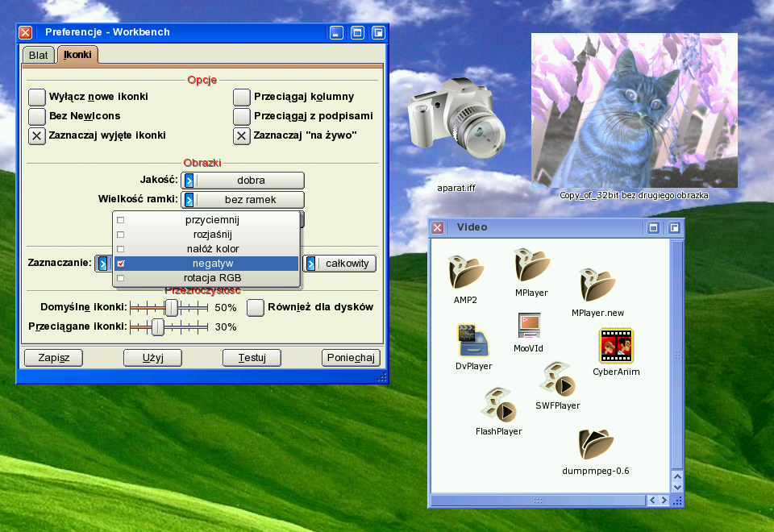Screen dimensions: 774x532
Task: Tick the Również dla dysków checkbox
Action: (256, 307)
